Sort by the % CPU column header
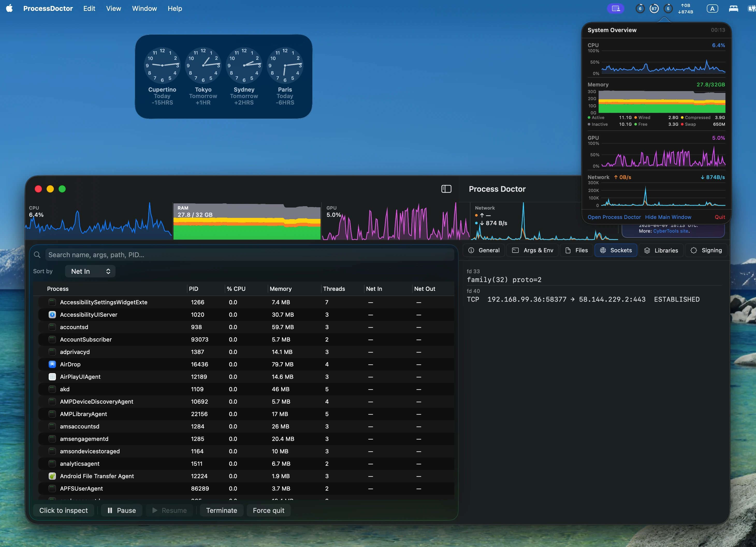The width and height of the screenshot is (756, 547). pos(236,289)
